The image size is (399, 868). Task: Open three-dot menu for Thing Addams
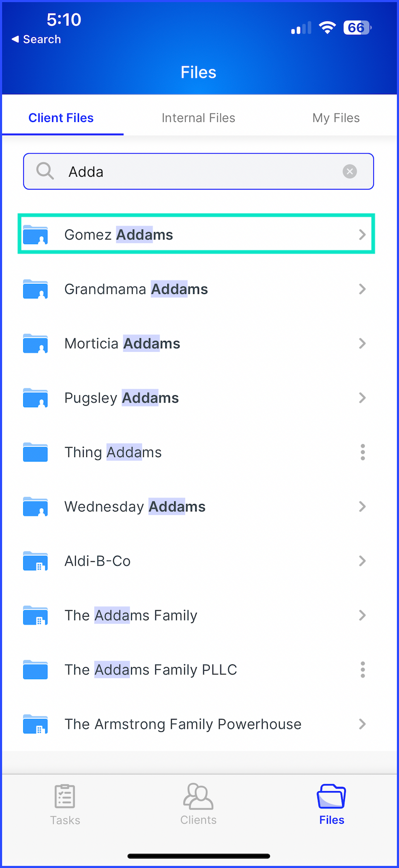[363, 452]
